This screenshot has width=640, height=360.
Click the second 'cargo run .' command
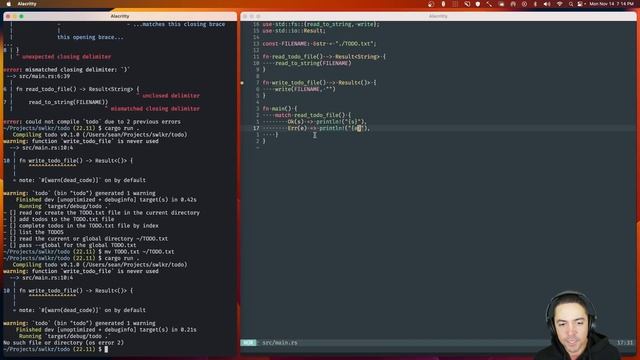[122, 258]
